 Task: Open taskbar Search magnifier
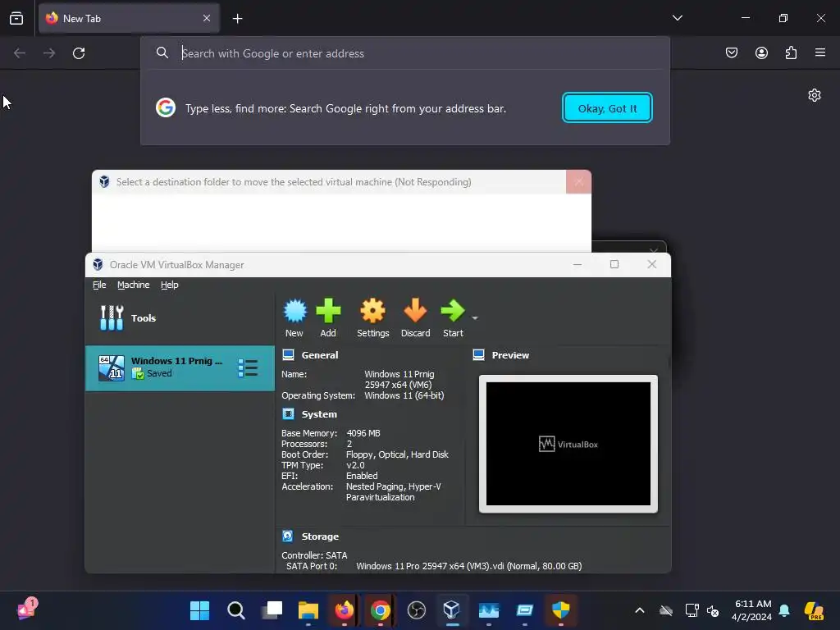coord(235,610)
